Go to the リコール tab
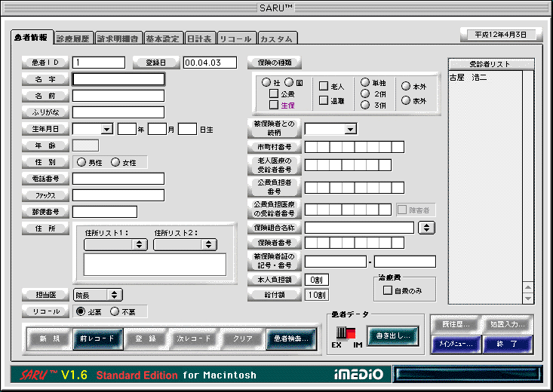 pyautogui.click(x=236, y=38)
